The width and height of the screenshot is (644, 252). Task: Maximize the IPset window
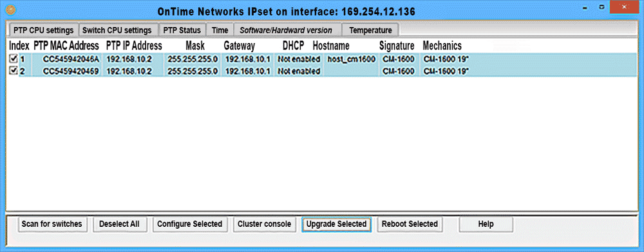point(601,7)
